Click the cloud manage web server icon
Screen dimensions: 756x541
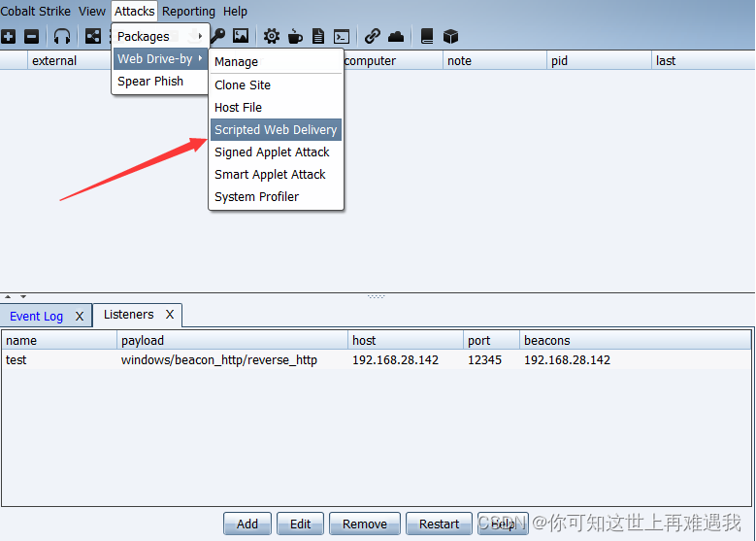(x=396, y=37)
